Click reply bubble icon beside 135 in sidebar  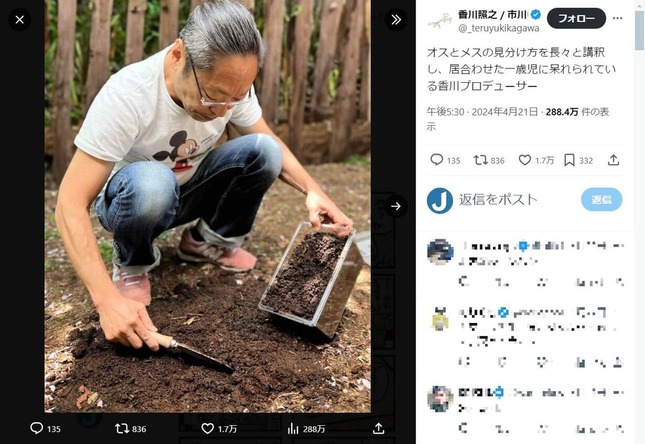pos(436,160)
